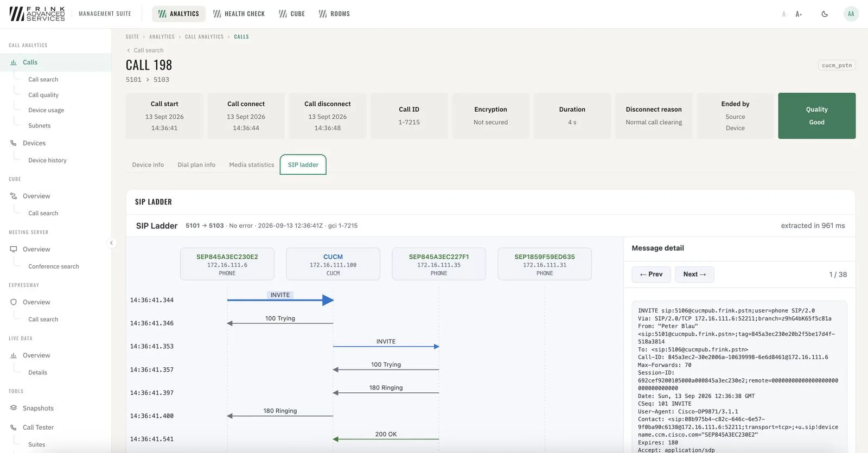Select the SEP845A3EC227F1 phone node
This screenshot has width=868, height=453.
(439, 264)
